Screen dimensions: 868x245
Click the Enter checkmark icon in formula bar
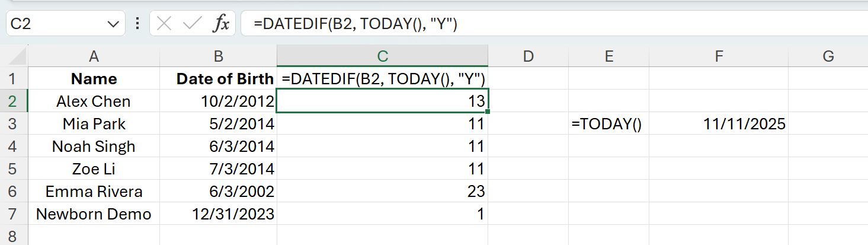193,24
